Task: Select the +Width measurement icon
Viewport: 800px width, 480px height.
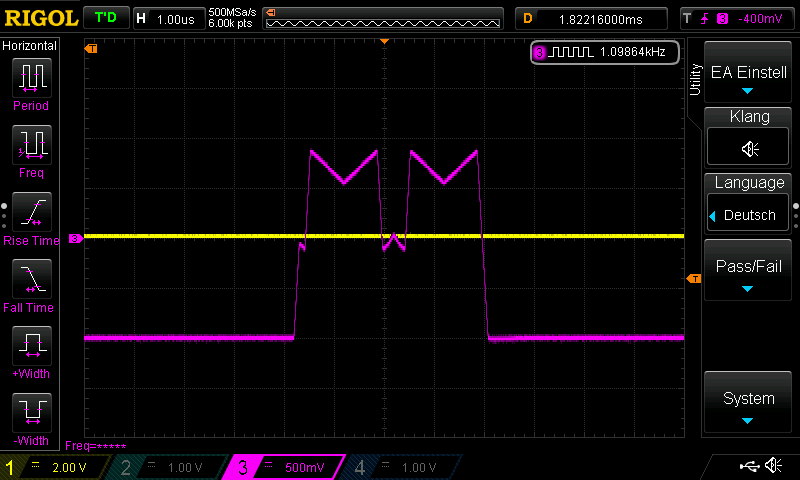Action: click(x=32, y=345)
